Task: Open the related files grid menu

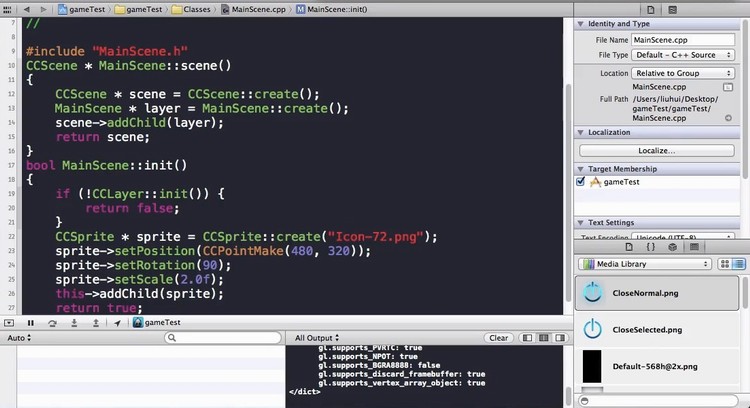Action: coord(7,10)
